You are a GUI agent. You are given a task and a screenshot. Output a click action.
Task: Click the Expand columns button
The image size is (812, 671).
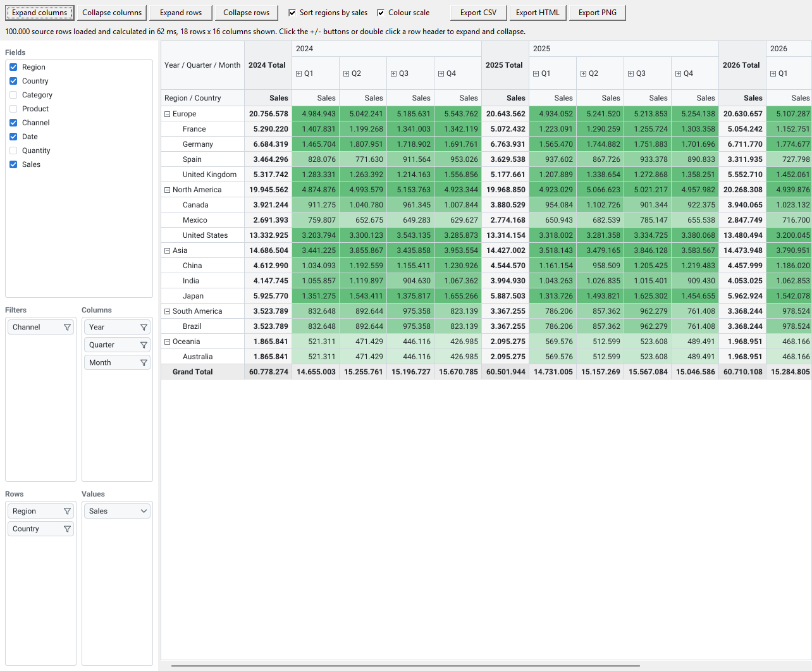tap(39, 13)
